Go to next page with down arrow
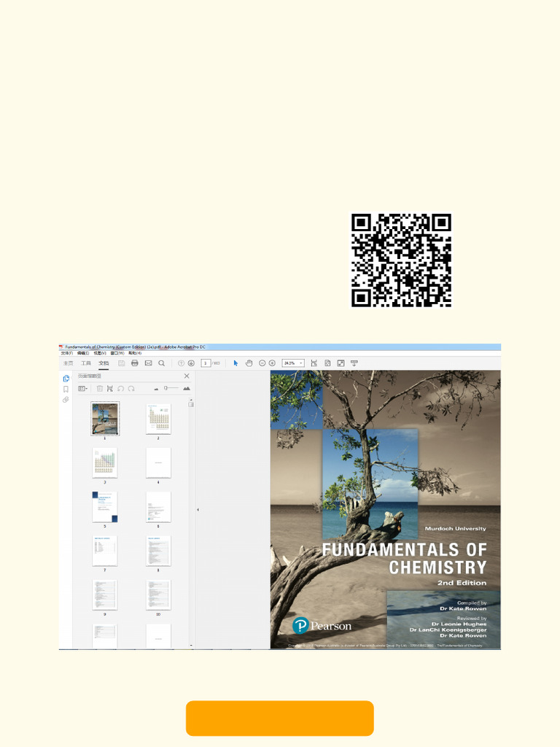Viewport: 560px width, 747px height. pos(191,363)
